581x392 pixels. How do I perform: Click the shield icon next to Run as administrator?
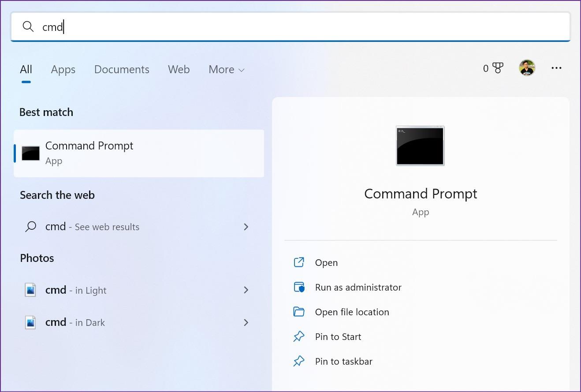pyautogui.click(x=299, y=287)
